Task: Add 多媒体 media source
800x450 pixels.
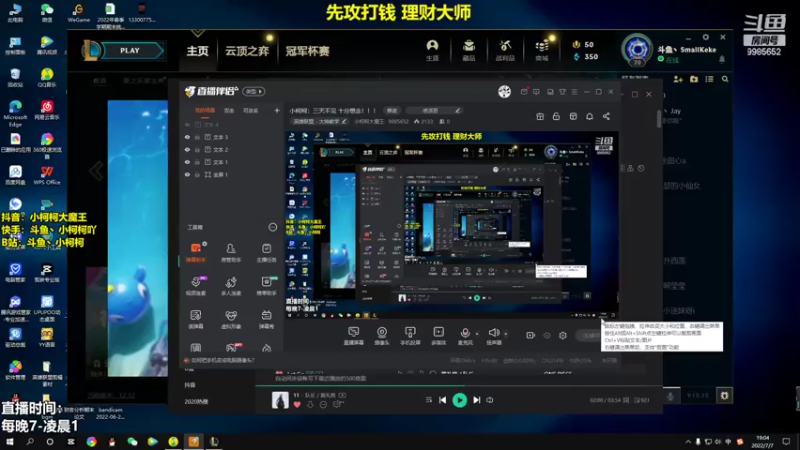Action: point(439,336)
